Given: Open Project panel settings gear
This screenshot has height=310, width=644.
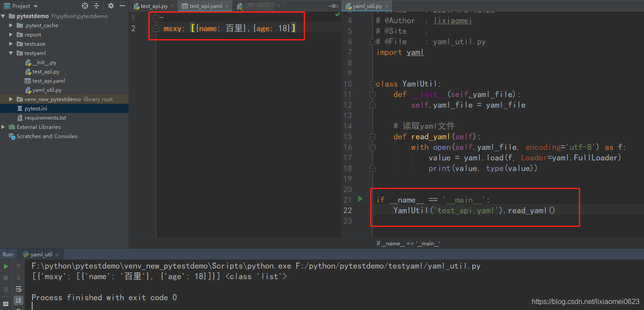Looking at the screenshot, I should (x=110, y=6).
